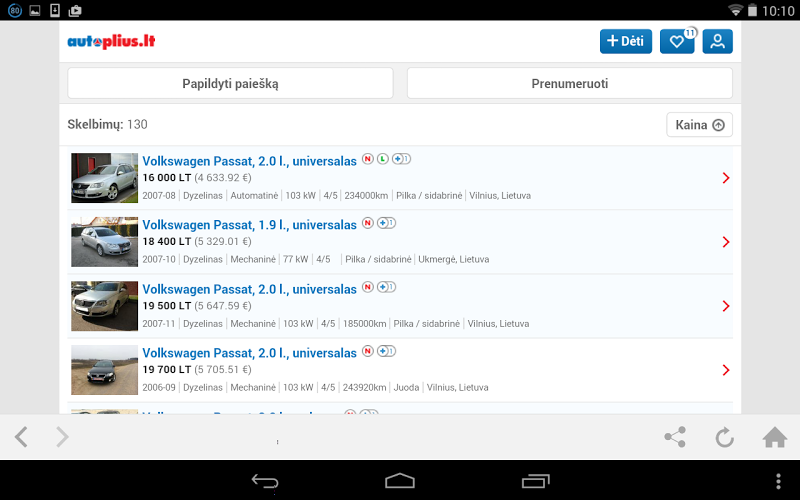The image size is (800, 500).
Task: Tap thumbnail of 16 000 LT Passat
Action: click(x=105, y=178)
